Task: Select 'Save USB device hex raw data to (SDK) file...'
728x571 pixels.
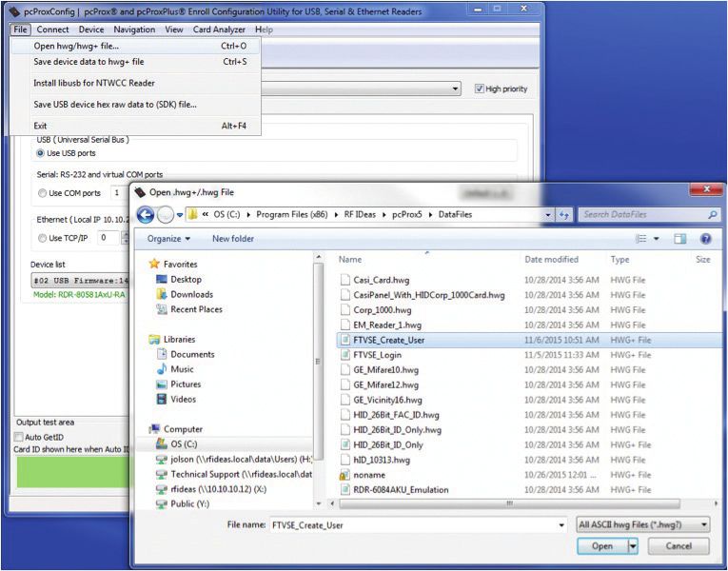Action: [x=134, y=105]
